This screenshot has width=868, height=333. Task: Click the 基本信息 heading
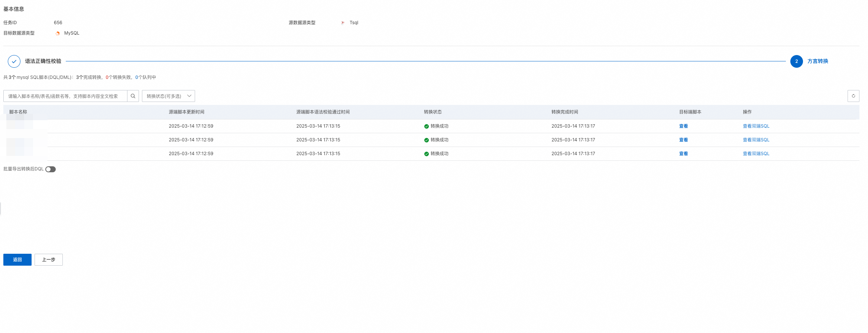click(14, 9)
